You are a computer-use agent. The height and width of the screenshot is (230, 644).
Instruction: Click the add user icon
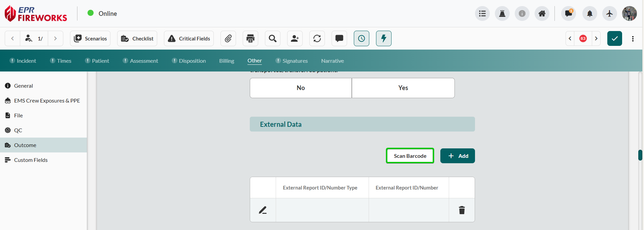click(295, 38)
